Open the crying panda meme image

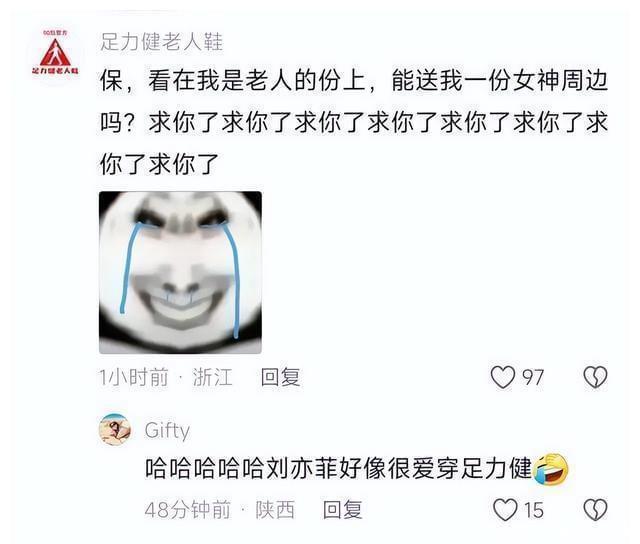180,272
